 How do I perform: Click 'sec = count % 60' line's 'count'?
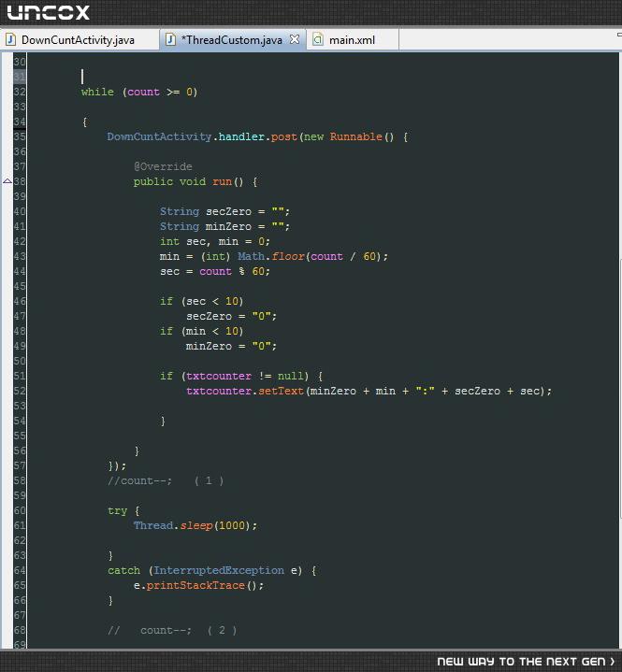(x=215, y=271)
